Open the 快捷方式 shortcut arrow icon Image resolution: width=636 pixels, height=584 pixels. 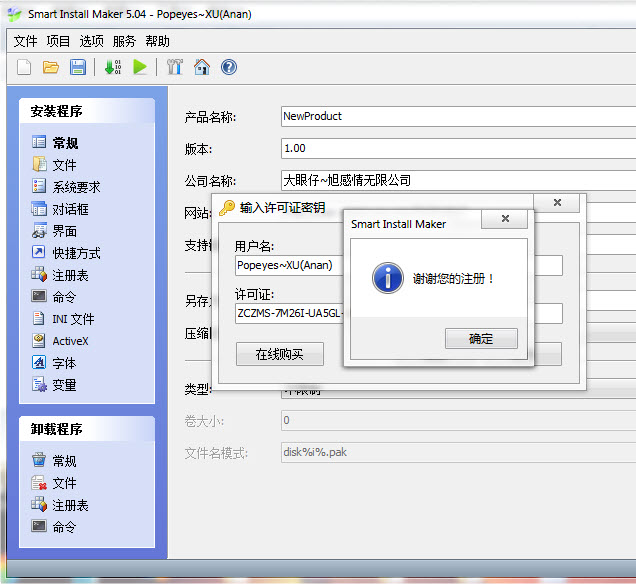click(x=39, y=252)
